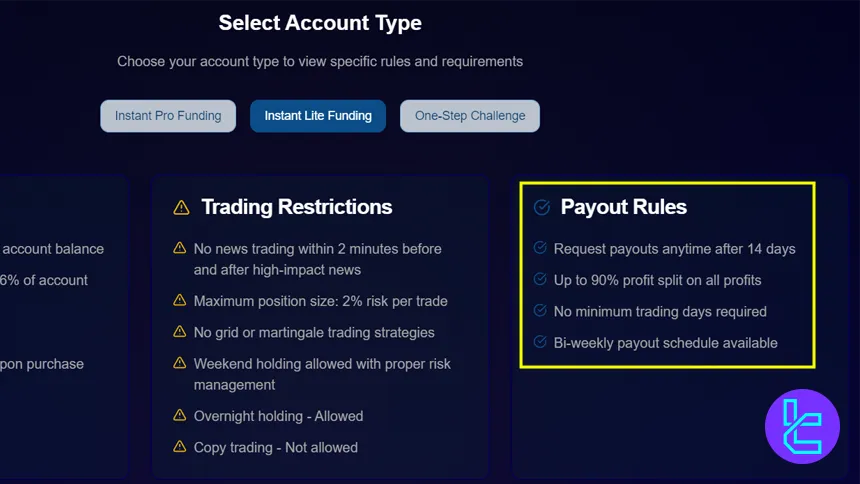Image resolution: width=860 pixels, height=484 pixels.
Task: Switch to Instant Pro Funding tab
Action: tap(168, 116)
